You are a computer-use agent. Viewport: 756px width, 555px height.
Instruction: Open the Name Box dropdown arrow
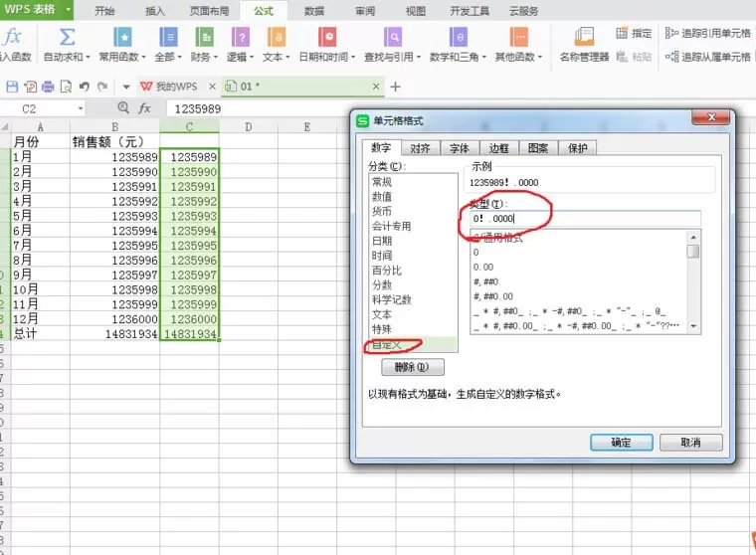pos(81,109)
